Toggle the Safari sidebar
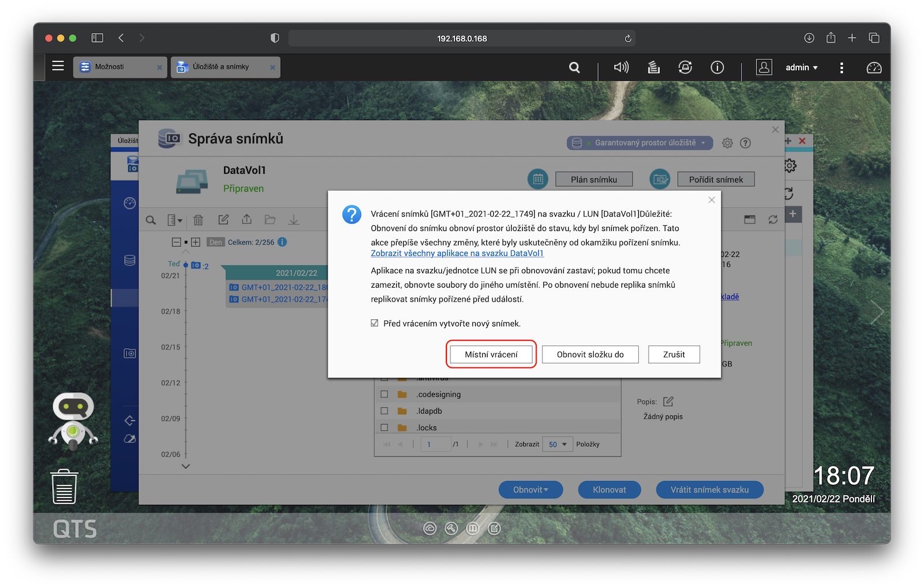 coord(97,38)
